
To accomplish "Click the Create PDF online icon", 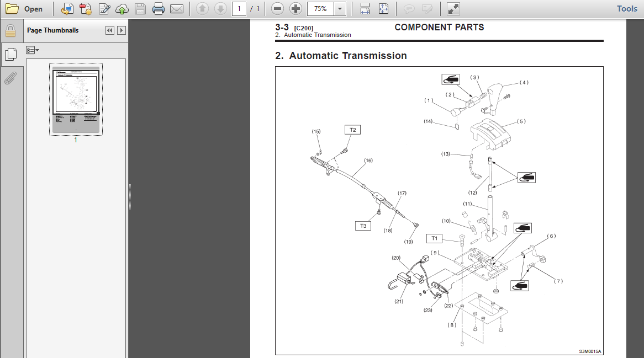I will pyautogui.click(x=67, y=9).
